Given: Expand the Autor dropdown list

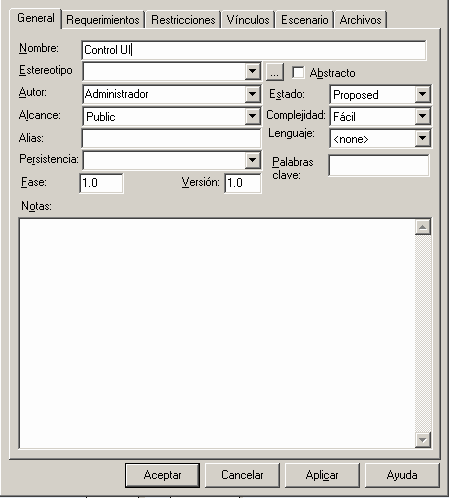Looking at the screenshot, I should click(252, 94).
